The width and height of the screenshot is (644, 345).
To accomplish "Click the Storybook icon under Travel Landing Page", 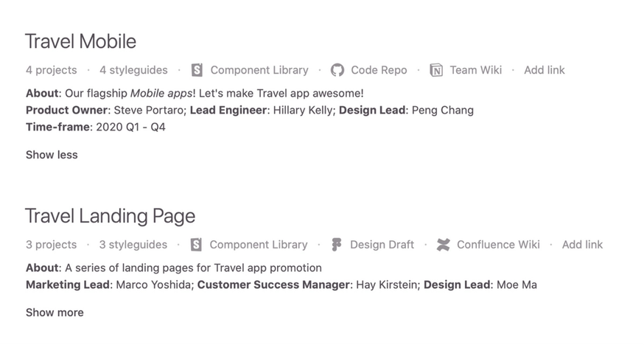I will click(x=196, y=245).
